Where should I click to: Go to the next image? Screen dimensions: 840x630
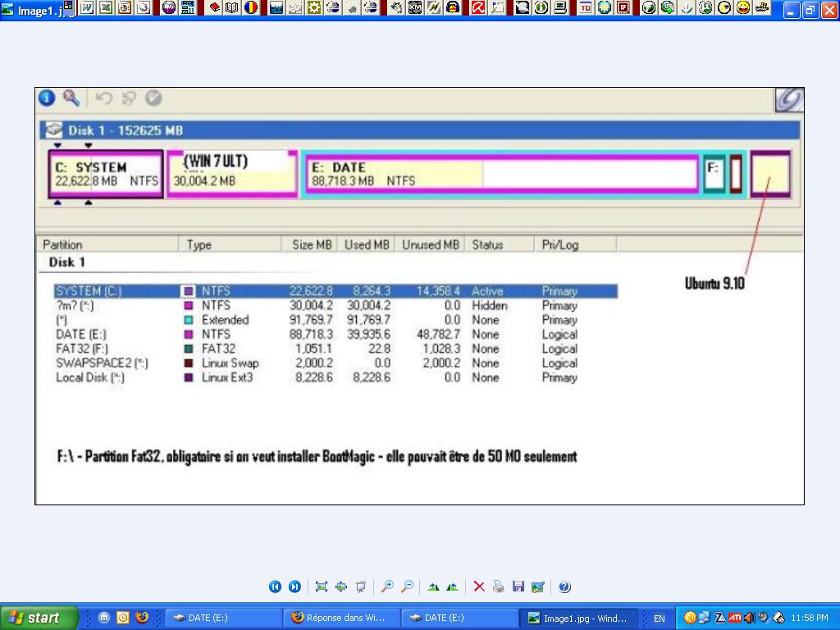click(294, 587)
